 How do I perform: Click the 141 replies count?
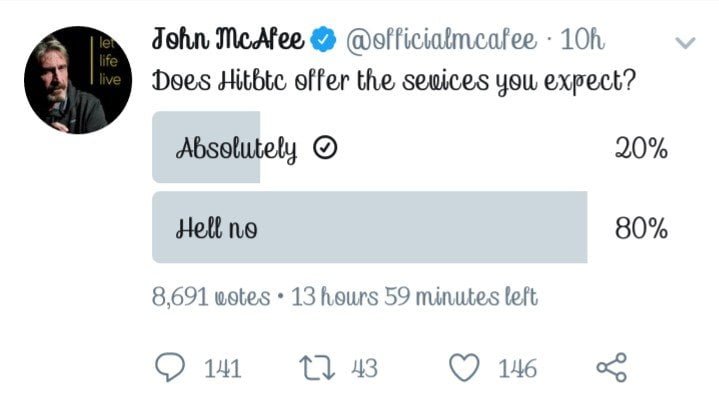(222, 369)
